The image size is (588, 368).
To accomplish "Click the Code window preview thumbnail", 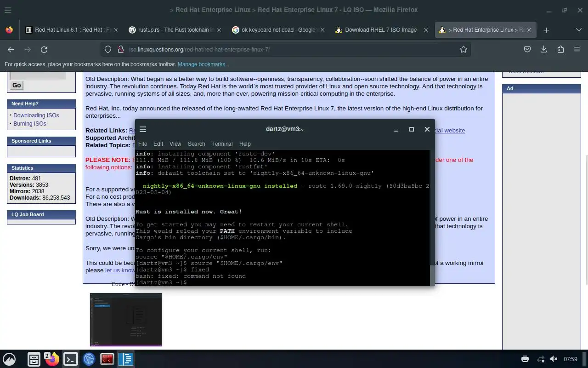I will point(126,319).
